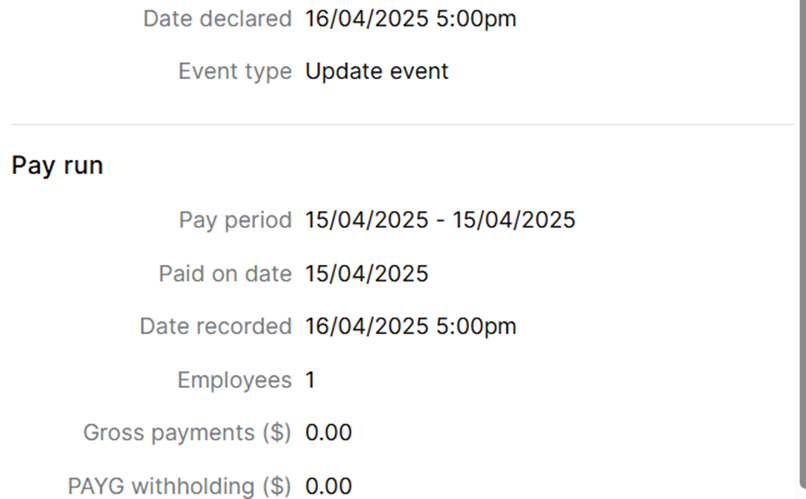Click the PAYG withholding ($) label

(179, 487)
